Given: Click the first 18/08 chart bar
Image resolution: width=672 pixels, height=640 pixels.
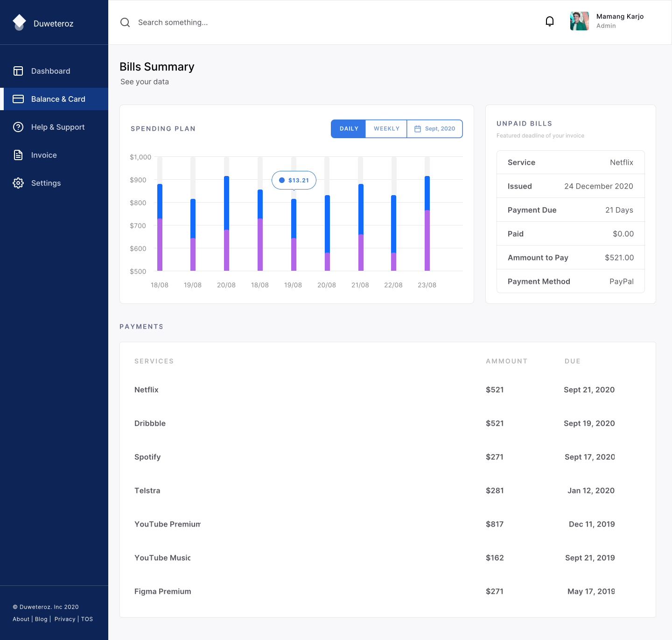Looking at the screenshot, I should pos(160,227).
